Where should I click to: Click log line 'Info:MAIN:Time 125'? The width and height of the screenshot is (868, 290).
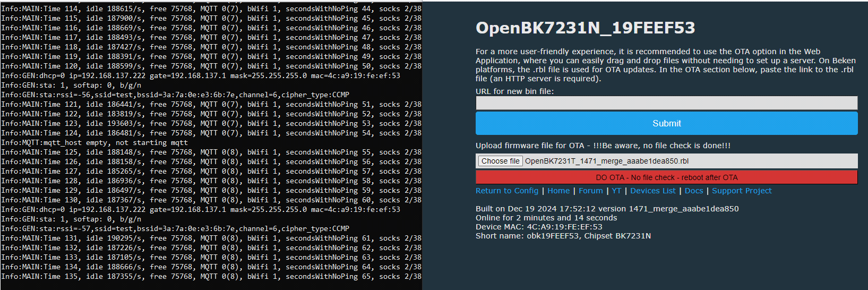211,152
